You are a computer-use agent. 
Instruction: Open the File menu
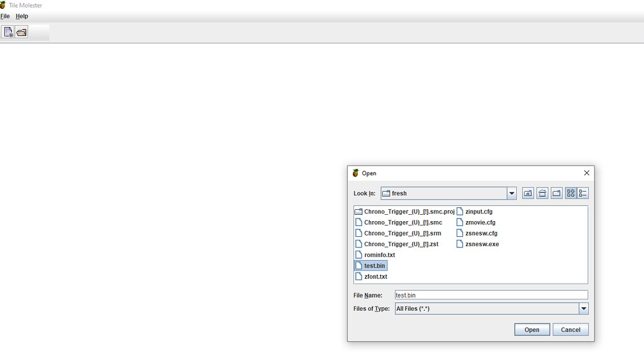(5, 16)
